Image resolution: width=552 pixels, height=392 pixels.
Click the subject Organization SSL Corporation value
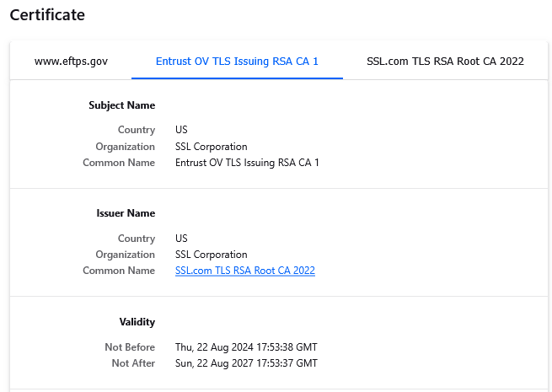coord(212,147)
